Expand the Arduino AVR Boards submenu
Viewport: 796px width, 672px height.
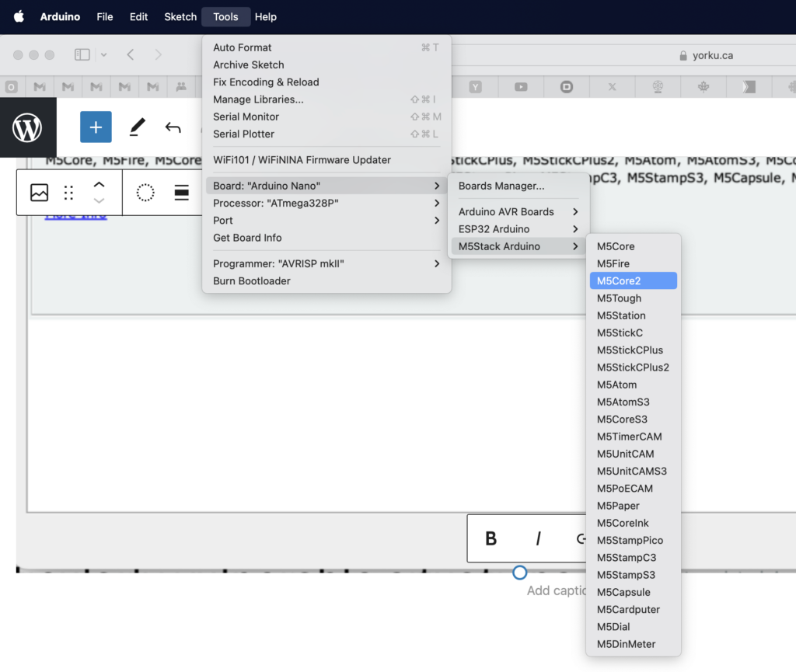[x=518, y=211]
